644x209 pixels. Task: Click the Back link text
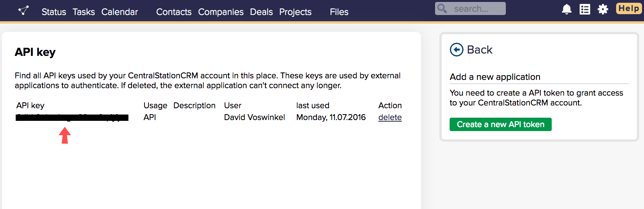point(479,50)
